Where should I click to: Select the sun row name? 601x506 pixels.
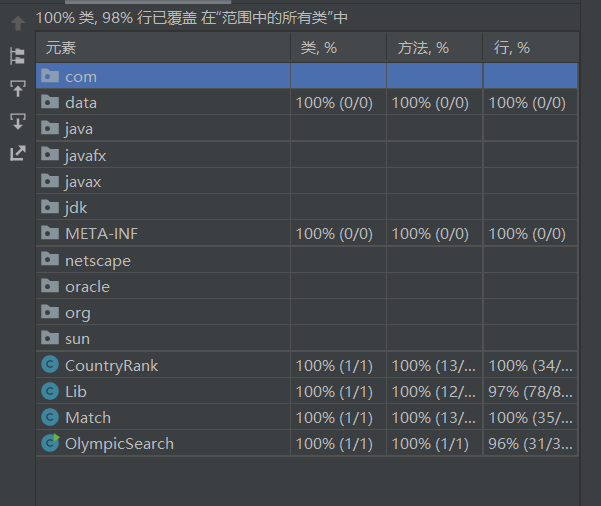click(77, 339)
